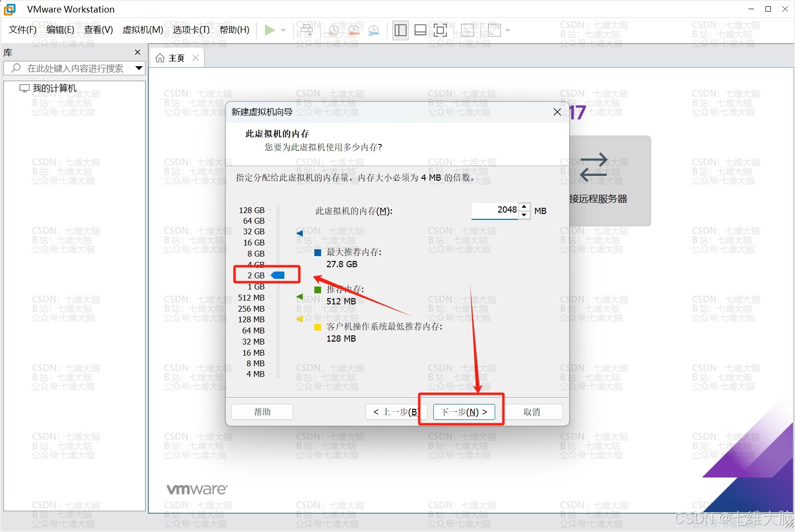Set memory slider to 128 MB

pyautogui.click(x=251, y=319)
